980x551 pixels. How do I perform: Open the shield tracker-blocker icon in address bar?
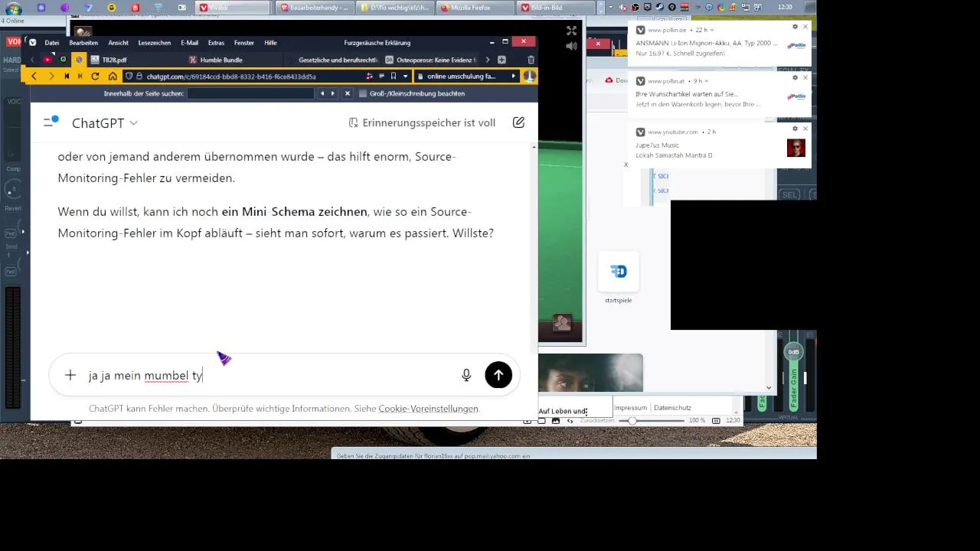pos(129,77)
